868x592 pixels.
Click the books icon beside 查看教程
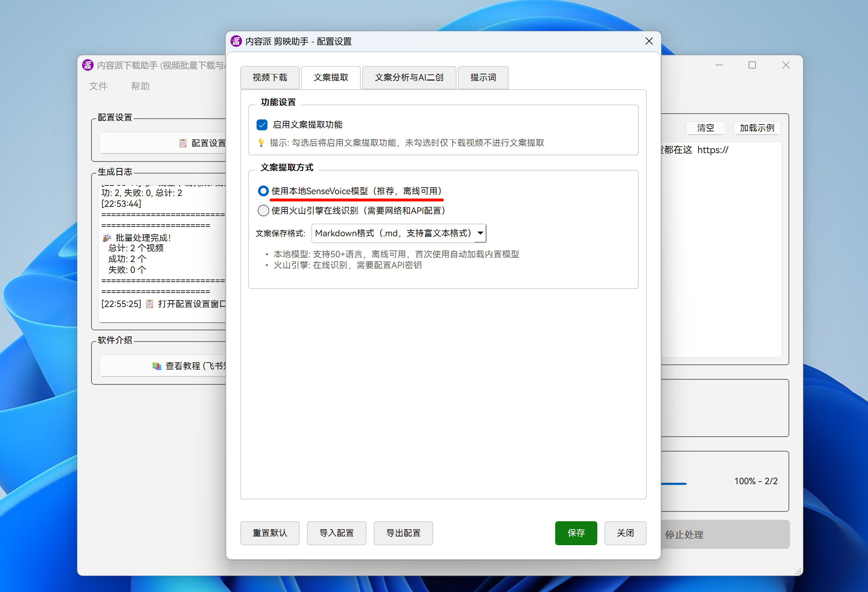pyautogui.click(x=157, y=366)
